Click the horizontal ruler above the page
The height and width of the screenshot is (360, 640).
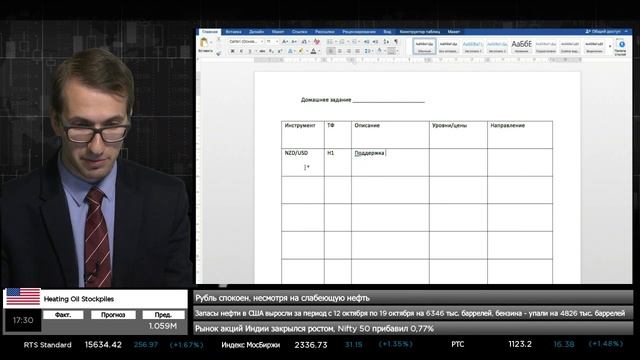pos(417,60)
